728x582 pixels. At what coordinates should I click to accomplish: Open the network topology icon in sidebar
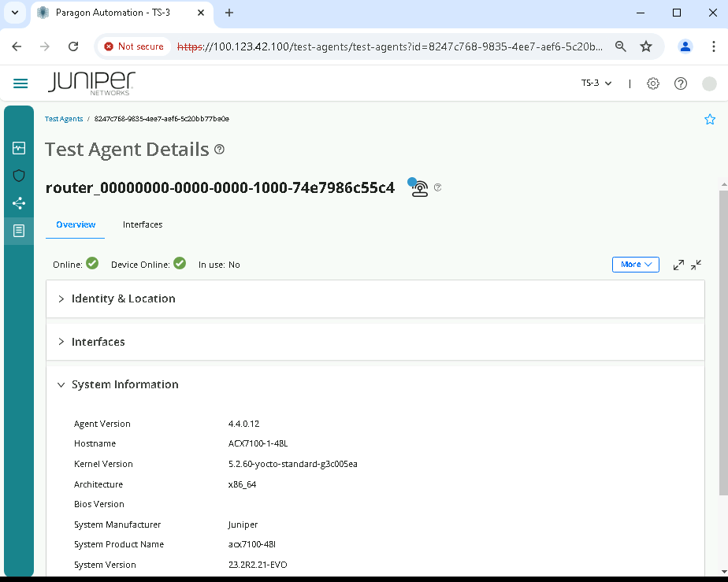point(18,202)
